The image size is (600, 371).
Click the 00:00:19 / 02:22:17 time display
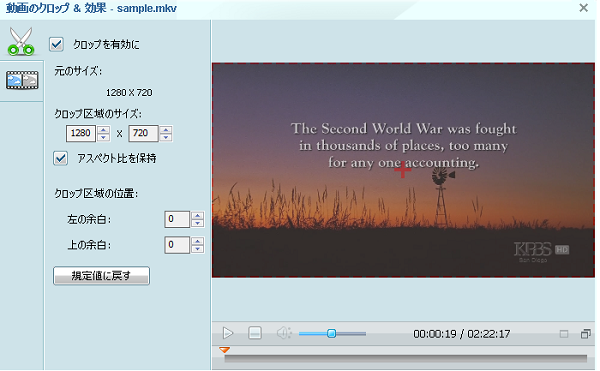(x=461, y=334)
